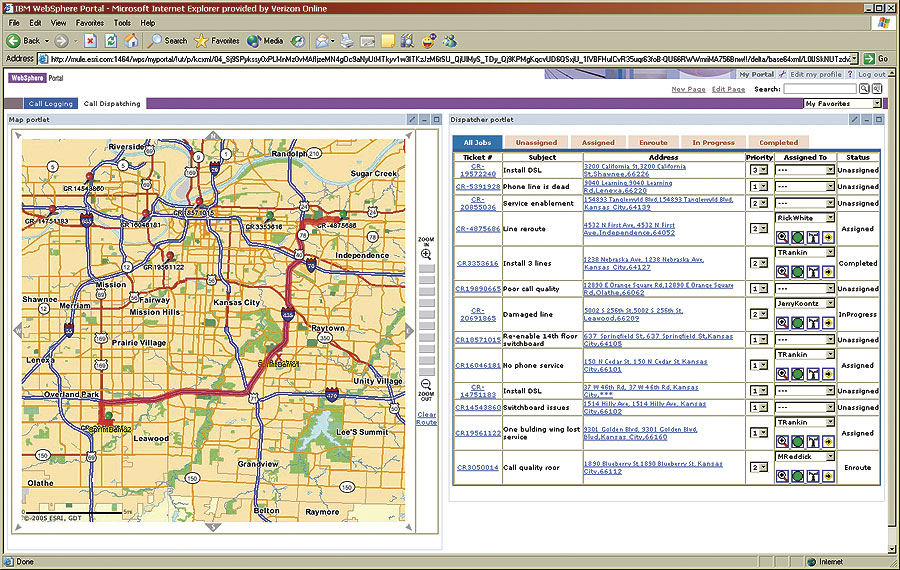Click the Refresh icon in the browser toolbar
Image resolution: width=900 pixels, height=570 pixels.
(110, 41)
